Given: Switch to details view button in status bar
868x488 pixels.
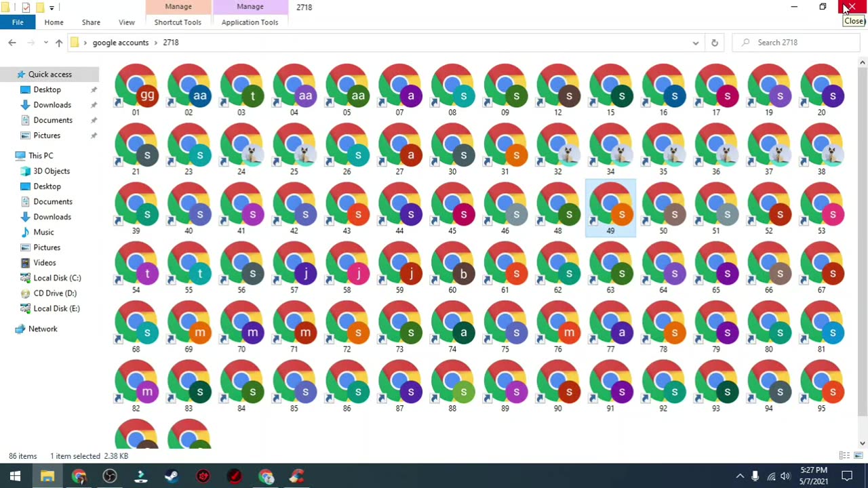Looking at the screenshot, I should (844, 455).
